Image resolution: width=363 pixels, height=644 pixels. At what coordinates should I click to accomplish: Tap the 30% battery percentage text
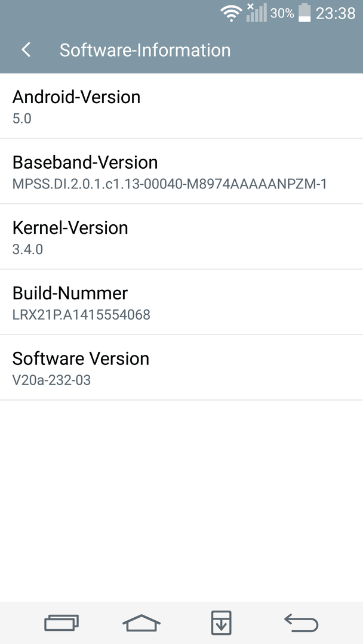pyautogui.click(x=282, y=14)
